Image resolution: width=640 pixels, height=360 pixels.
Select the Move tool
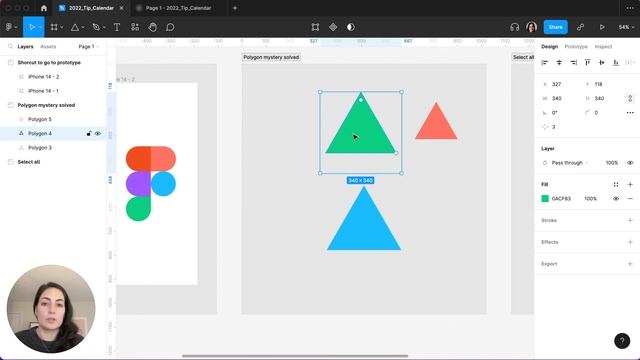coord(31,27)
